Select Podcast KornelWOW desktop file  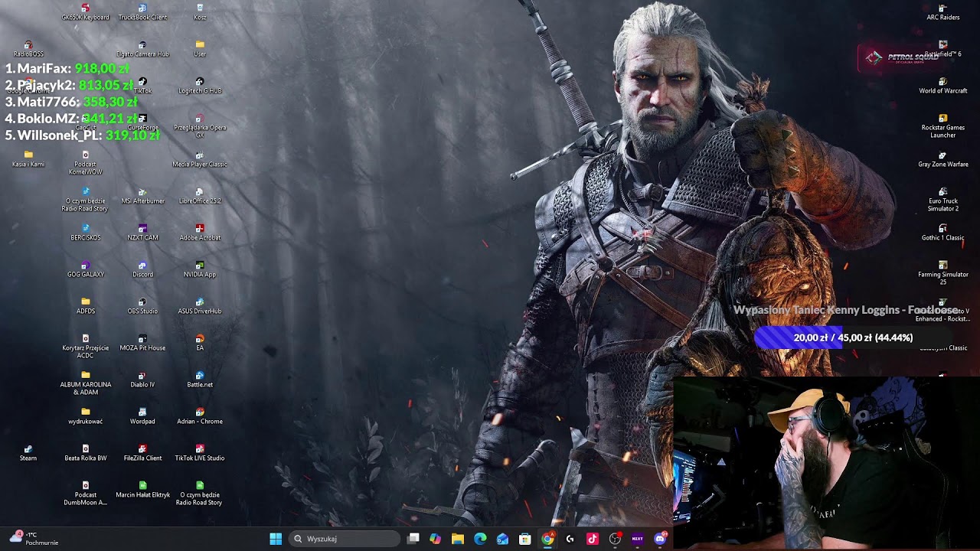pos(85,163)
